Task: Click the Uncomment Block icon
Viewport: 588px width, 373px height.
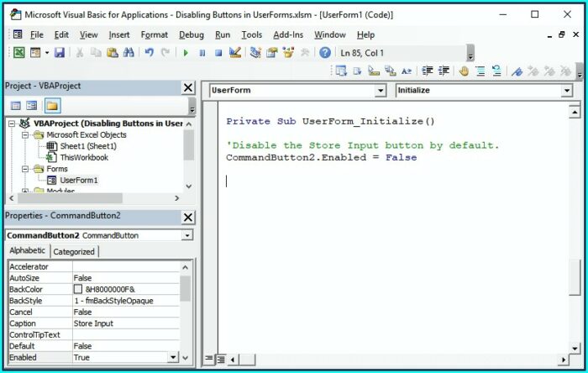Action: [496, 71]
